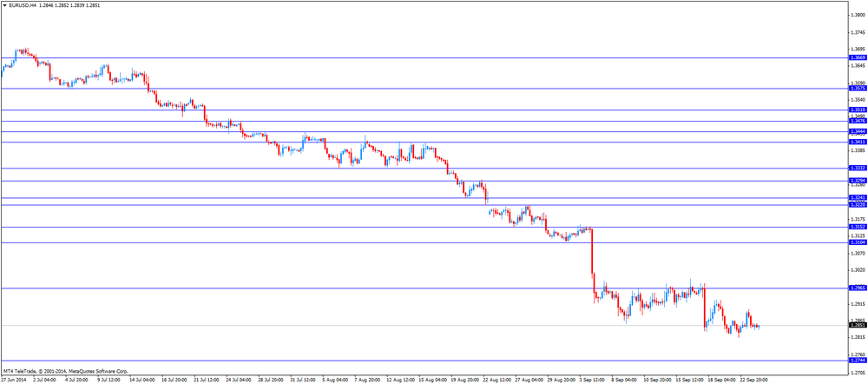Select the 1.3152 horizontal level label
Screen dimensions: 868x384
click(x=858, y=228)
